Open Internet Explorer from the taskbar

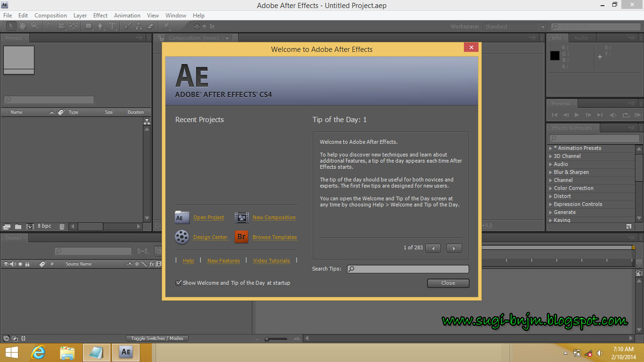click(39, 352)
